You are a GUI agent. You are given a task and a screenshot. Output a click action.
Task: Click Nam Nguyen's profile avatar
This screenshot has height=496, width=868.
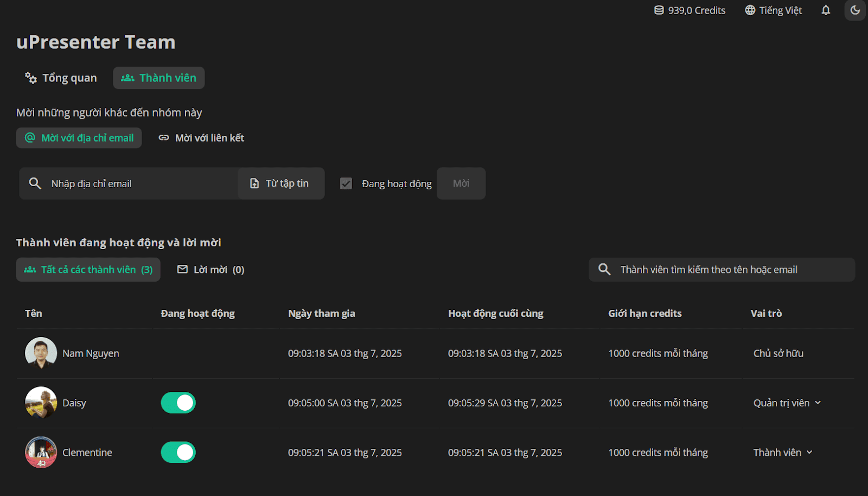41,353
